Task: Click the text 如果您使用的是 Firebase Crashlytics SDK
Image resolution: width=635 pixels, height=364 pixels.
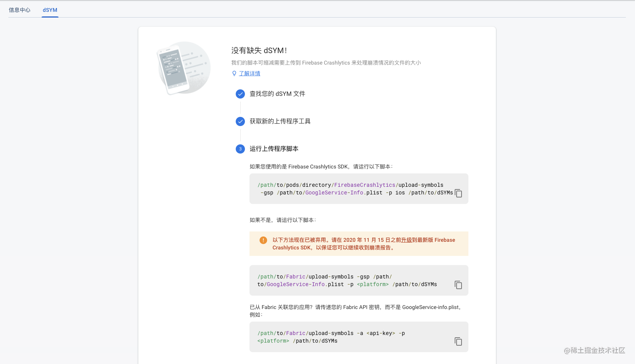Action: point(299,167)
